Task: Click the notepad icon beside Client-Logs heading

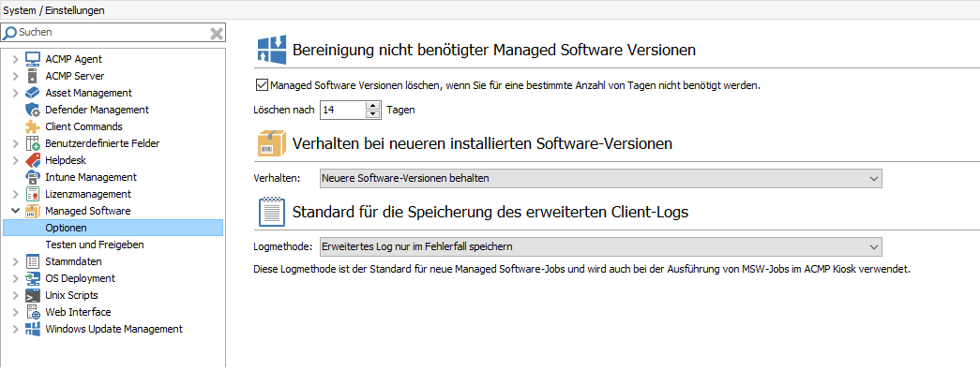Action: tap(273, 212)
